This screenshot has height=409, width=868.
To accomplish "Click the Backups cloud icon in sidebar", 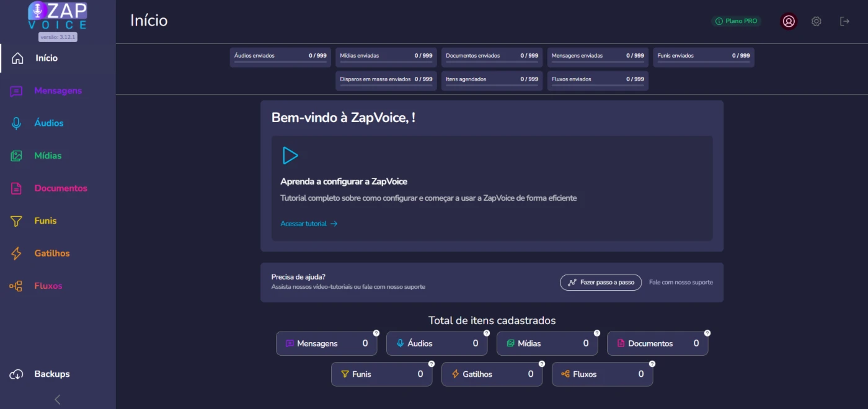I will (17, 374).
